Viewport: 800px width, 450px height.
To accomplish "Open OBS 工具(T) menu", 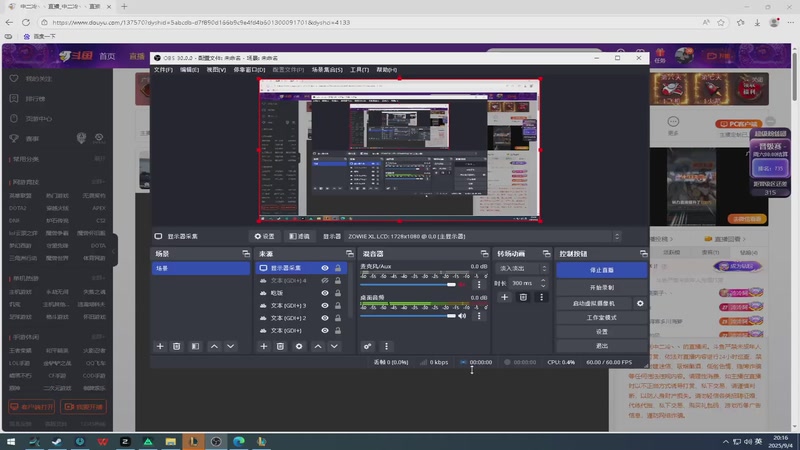I will [x=359, y=70].
